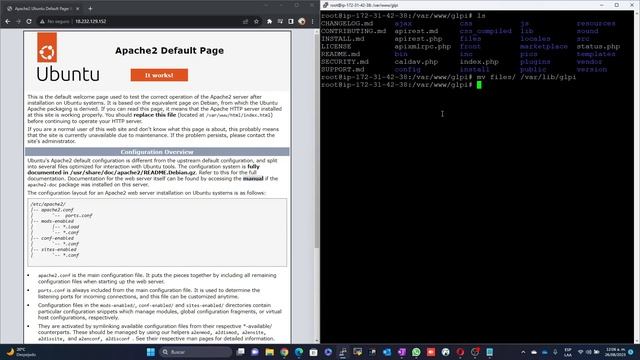Open the weather widget on the taskbar

pos(20,352)
